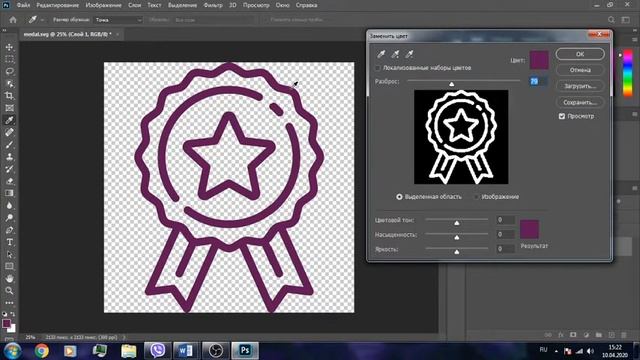Open the Edit (Редактирование) menu
The width and height of the screenshot is (640, 360).
[58, 5]
